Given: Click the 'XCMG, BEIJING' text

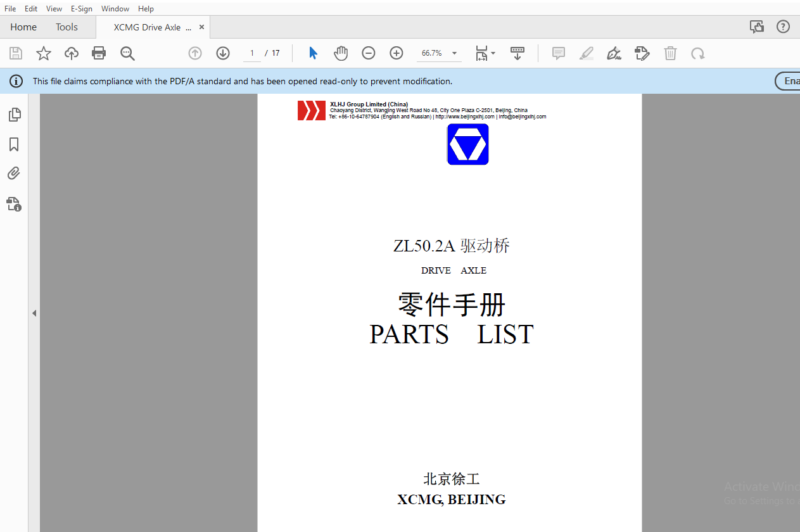Looking at the screenshot, I should coord(452,499).
